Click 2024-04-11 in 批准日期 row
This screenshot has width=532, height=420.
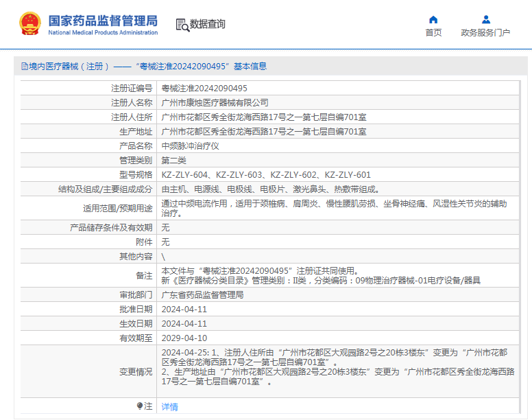pos(184,310)
